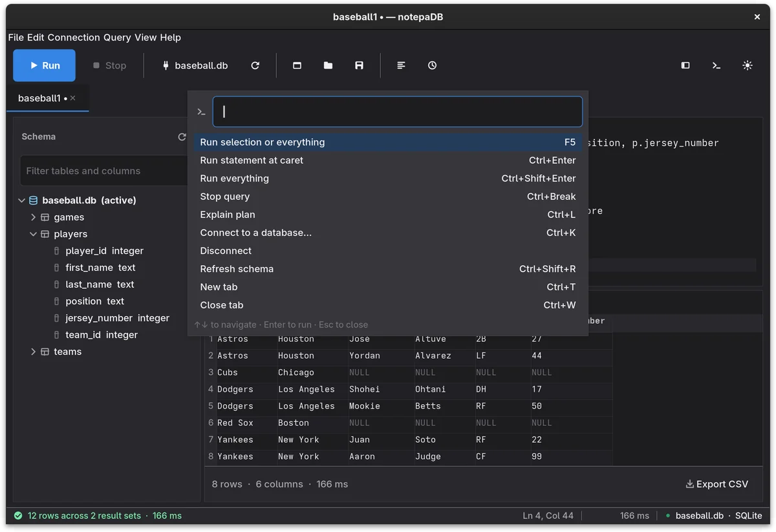Choose Explain plan command
The width and height of the screenshot is (776, 532).
pos(388,215)
